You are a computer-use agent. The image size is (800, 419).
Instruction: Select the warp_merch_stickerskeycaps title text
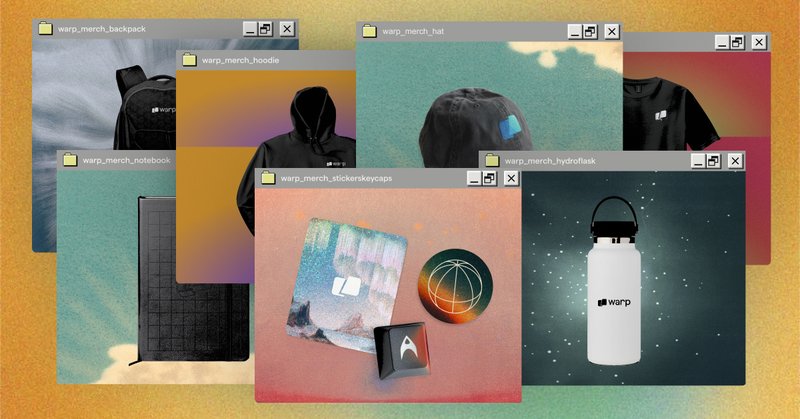(336, 179)
